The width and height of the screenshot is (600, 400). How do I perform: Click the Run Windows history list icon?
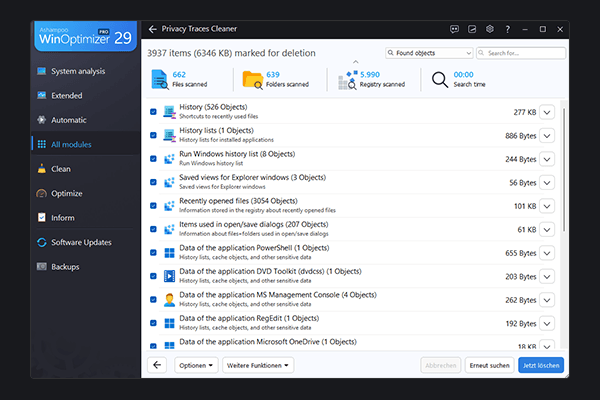click(x=169, y=159)
